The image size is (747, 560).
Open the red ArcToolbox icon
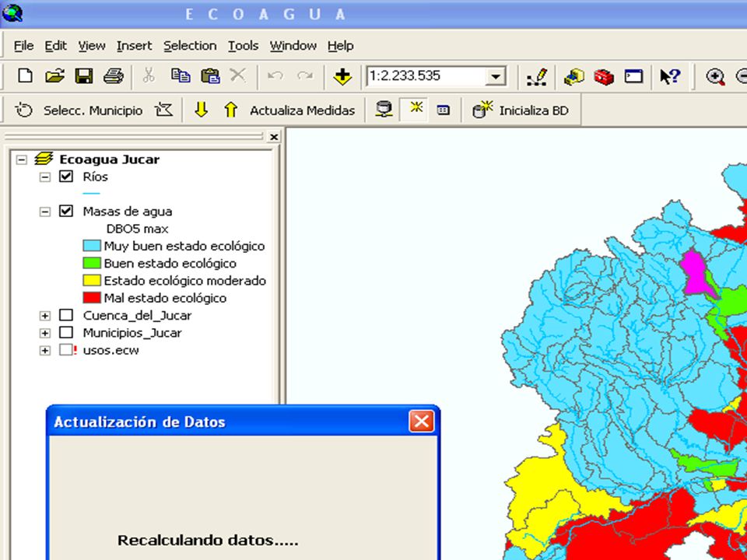click(x=604, y=77)
